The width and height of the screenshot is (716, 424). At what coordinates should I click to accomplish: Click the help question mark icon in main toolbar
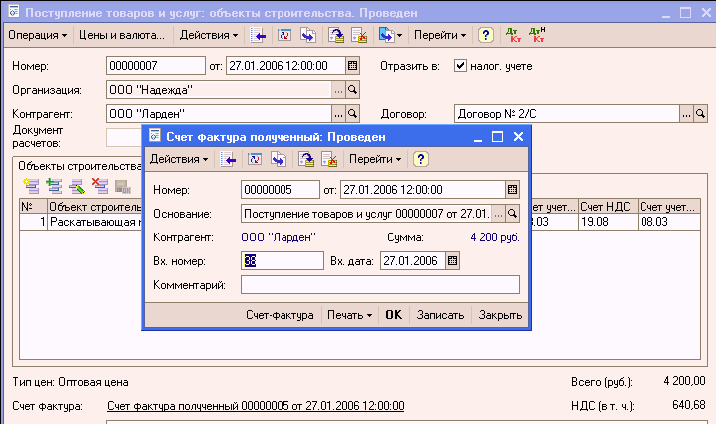(486, 35)
